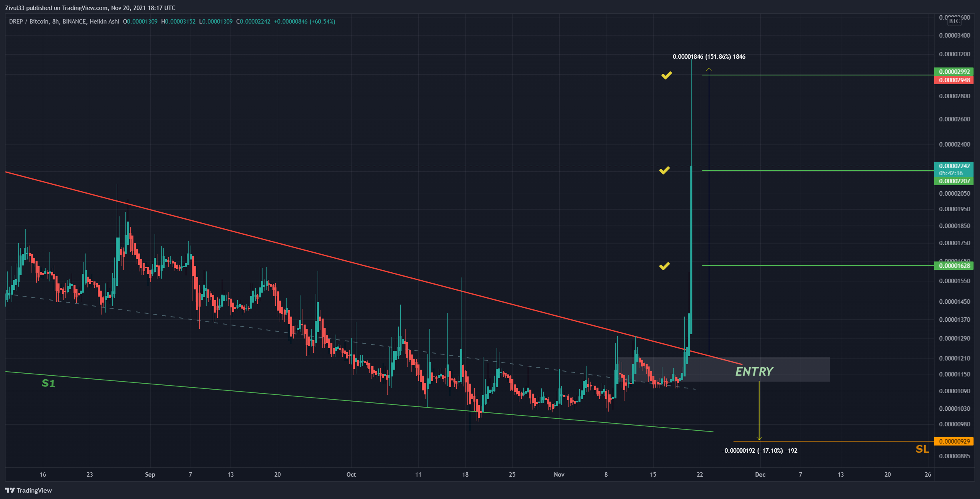Click the 0.00002992 green price tag

pos(954,72)
